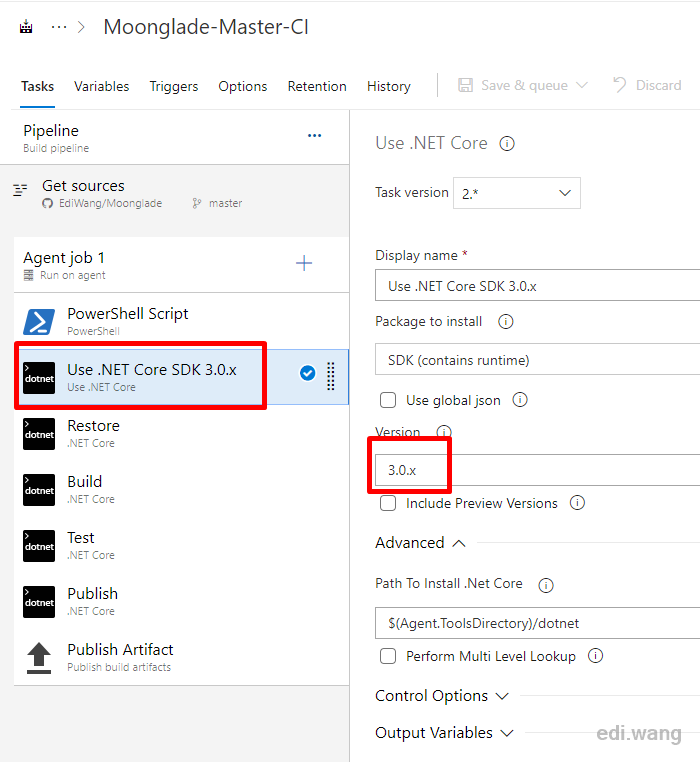Select the PowerShell Script task title
This screenshot has height=762, width=700.
tap(127, 314)
